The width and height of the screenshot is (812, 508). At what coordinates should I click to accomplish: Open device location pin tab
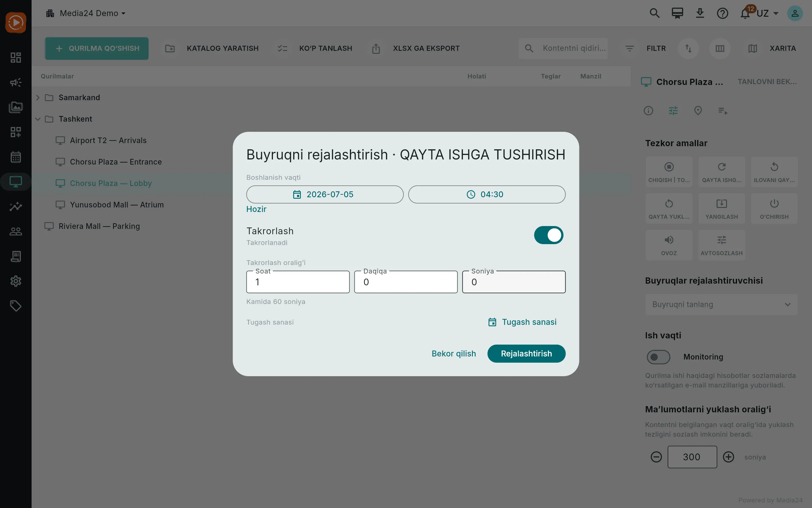[698, 111]
